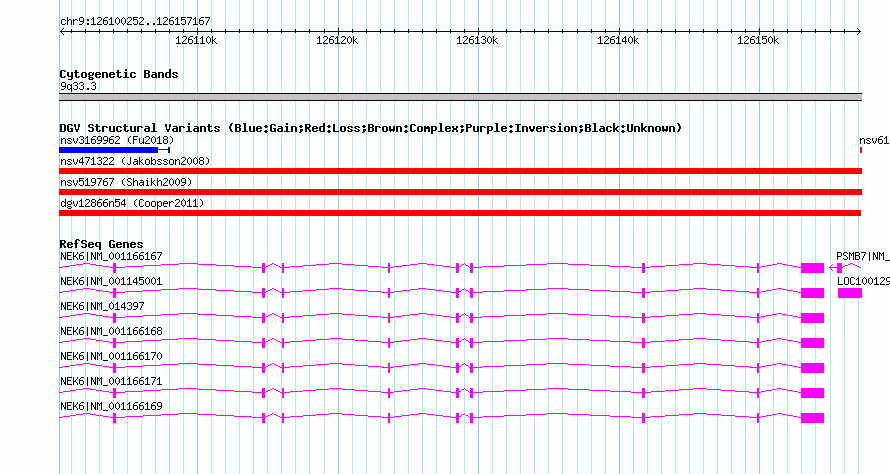This screenshot has width=890, height=474.
Task: Open variant label nsv3169962 (Fu2018)
Action: [x=117, y=140]
